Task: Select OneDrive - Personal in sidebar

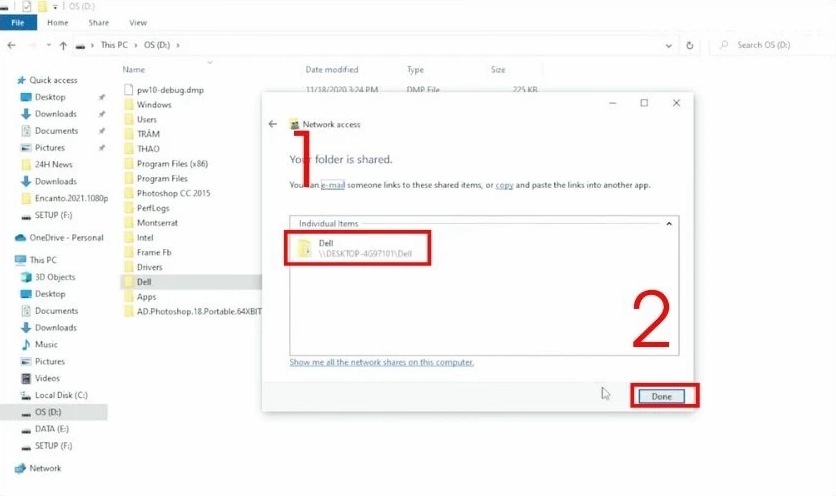Action: click(66, 237)
